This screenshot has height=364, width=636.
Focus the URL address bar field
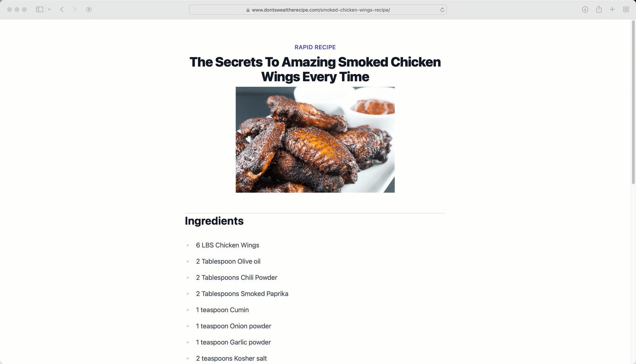318,10
